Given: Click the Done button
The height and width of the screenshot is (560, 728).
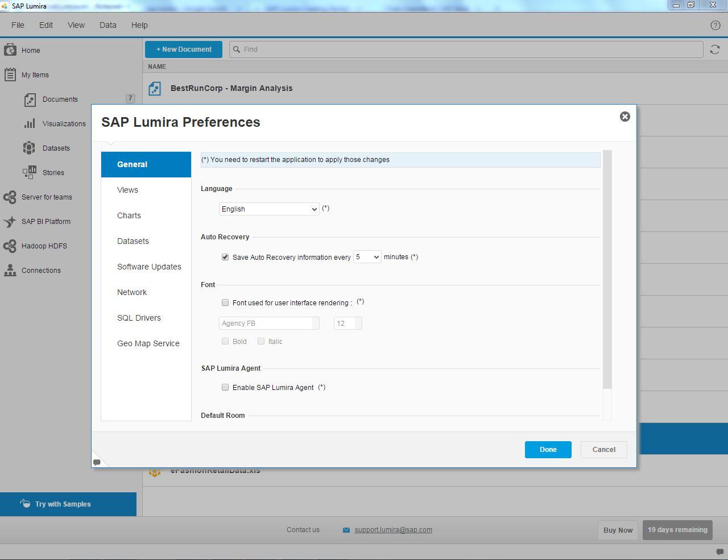Looking at the screenshot, I should tap(548, 450).
